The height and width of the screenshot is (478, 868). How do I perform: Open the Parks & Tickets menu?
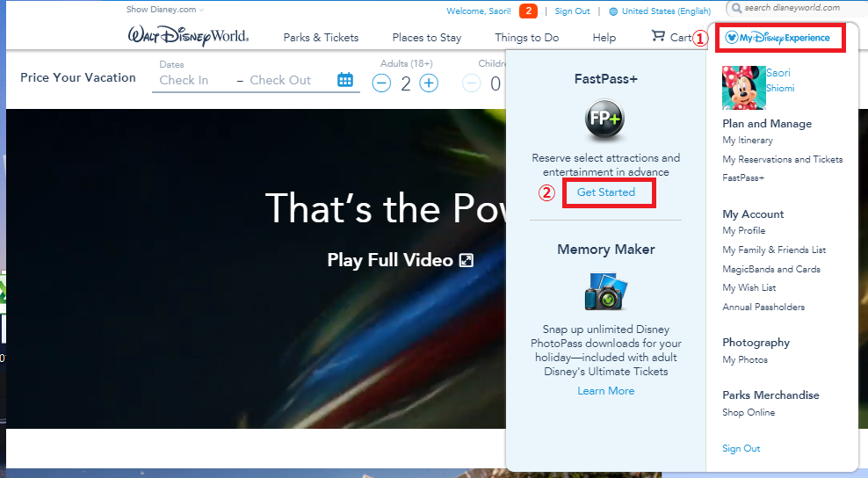click(x=321, y=37)
